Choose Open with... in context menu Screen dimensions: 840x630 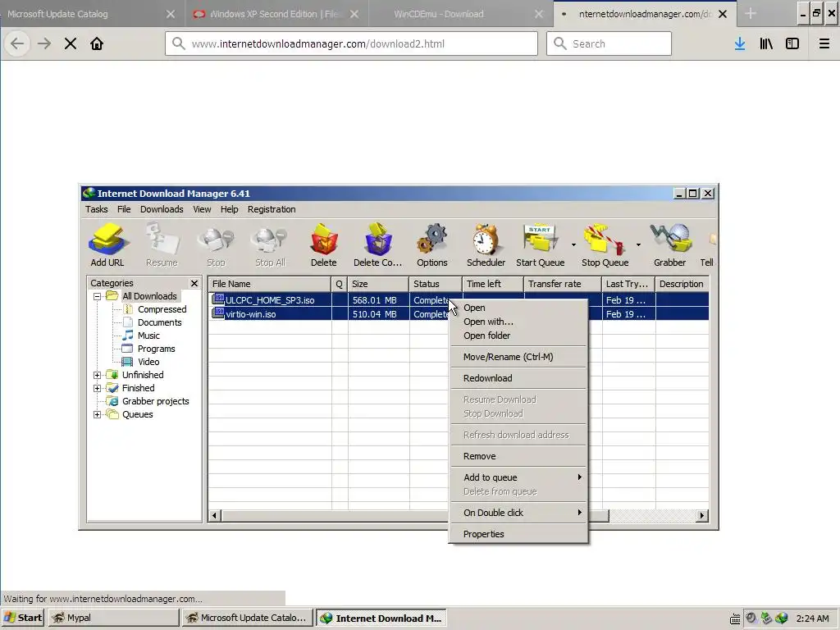tap(518, 322)
